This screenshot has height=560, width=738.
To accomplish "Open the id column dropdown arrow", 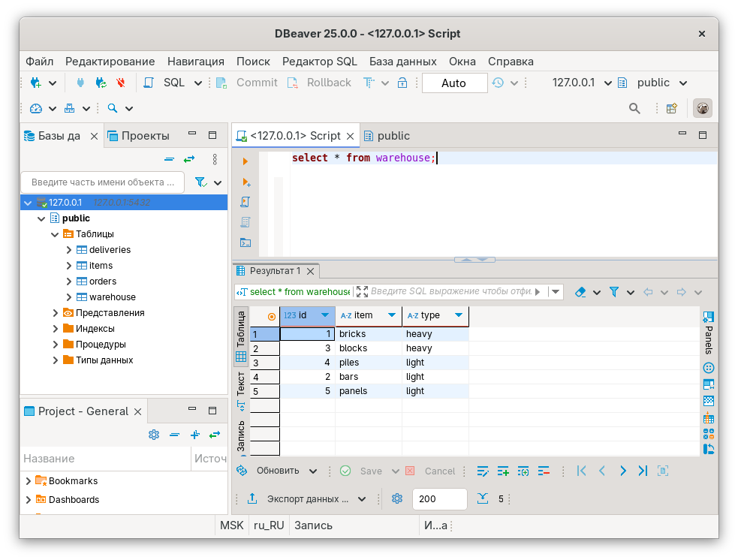I will pyautogui.click(x=324, y=316).
